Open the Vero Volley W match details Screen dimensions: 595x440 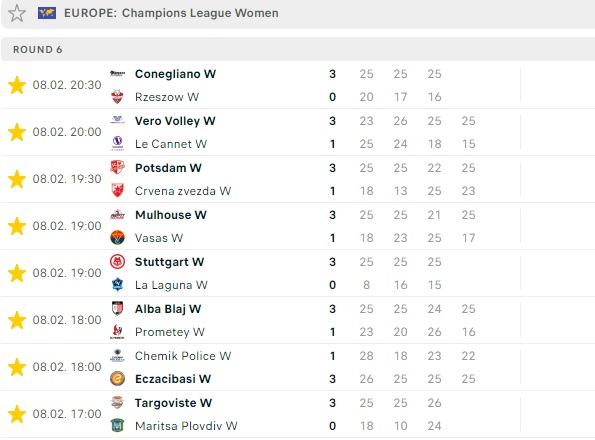298,132
